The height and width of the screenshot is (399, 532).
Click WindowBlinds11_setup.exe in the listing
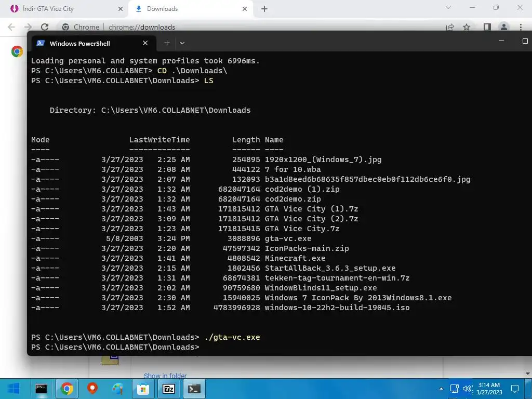pos(321,288)
